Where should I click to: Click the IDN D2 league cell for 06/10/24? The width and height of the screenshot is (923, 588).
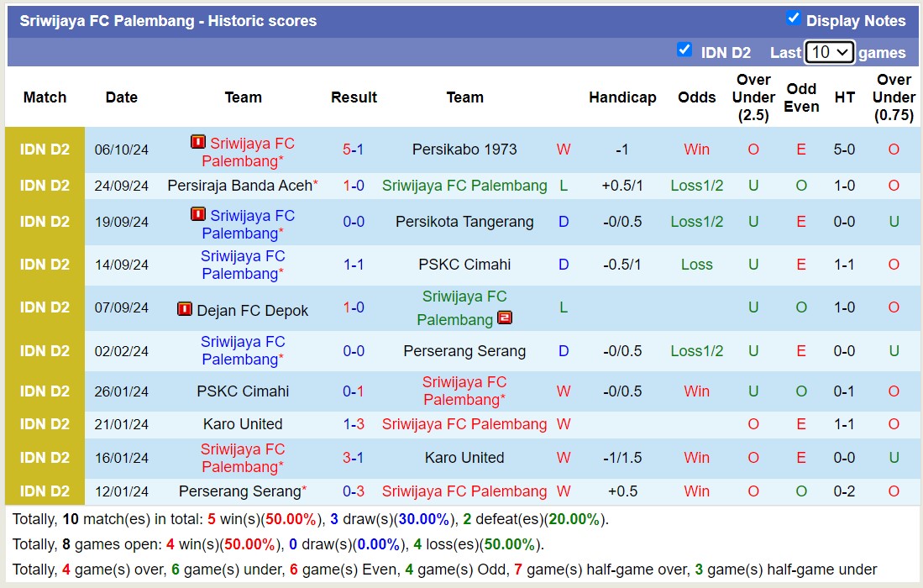[x=45, y=150]
